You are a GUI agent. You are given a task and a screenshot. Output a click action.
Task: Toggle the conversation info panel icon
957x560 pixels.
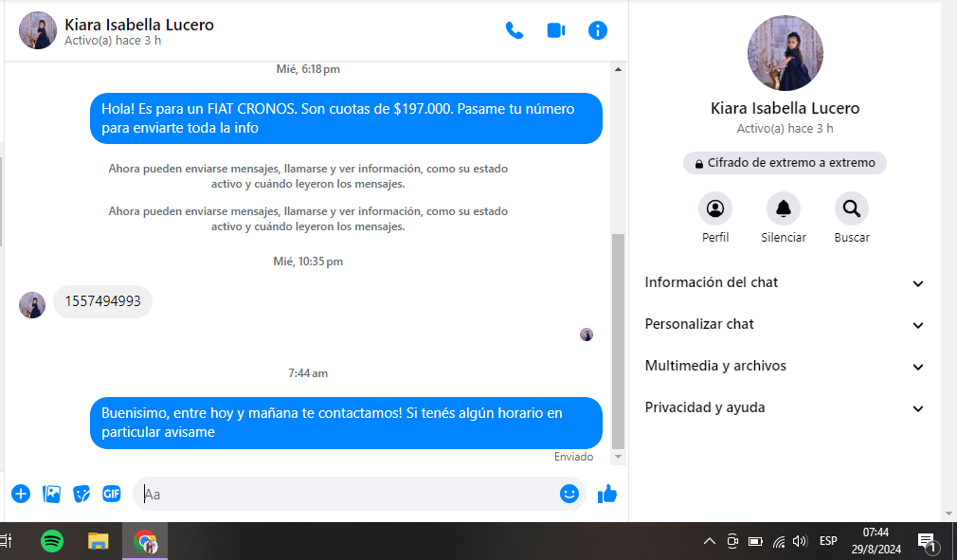(598, 30)
